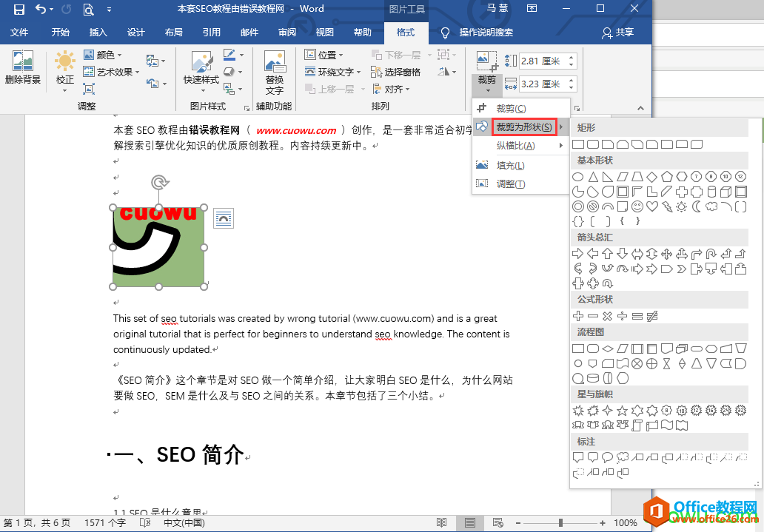Select the 5-point star shape
Image resolution: width=764 pixels, height=532 pixels.
(x=622, y=411)
